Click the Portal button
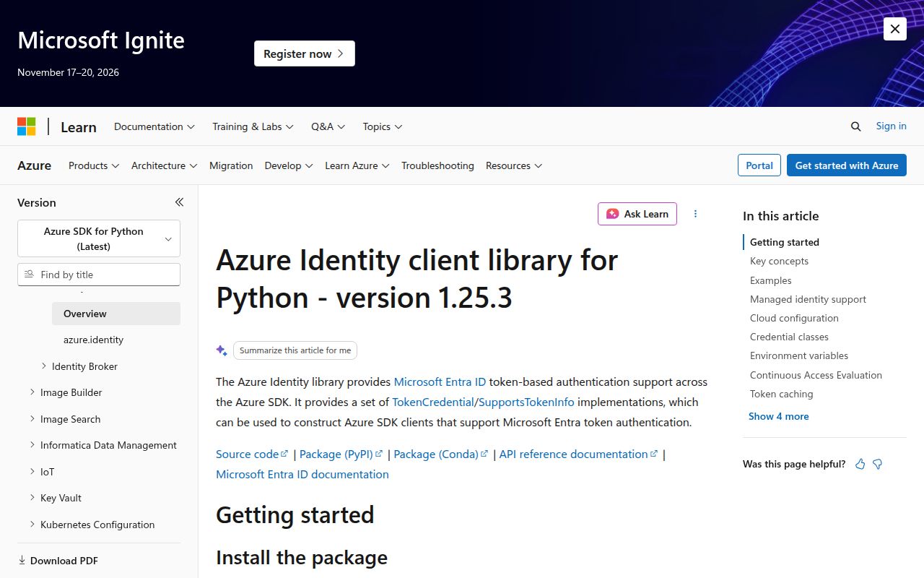The width and height of the screenshot is (924, 578). click(759, 165)
